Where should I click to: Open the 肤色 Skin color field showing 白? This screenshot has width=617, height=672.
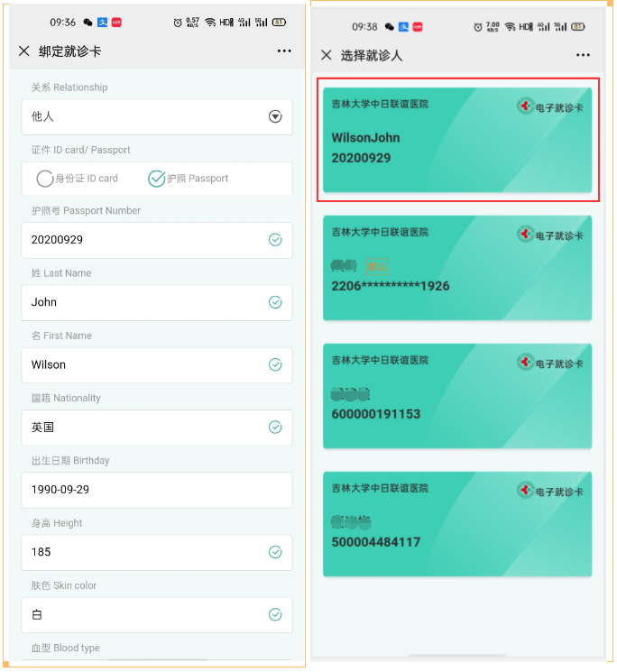pos(144,614)
